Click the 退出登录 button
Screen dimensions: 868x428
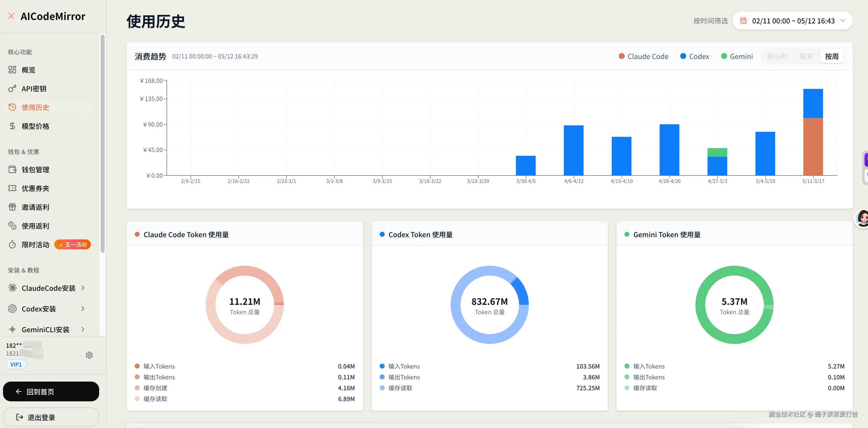(51, 417)
